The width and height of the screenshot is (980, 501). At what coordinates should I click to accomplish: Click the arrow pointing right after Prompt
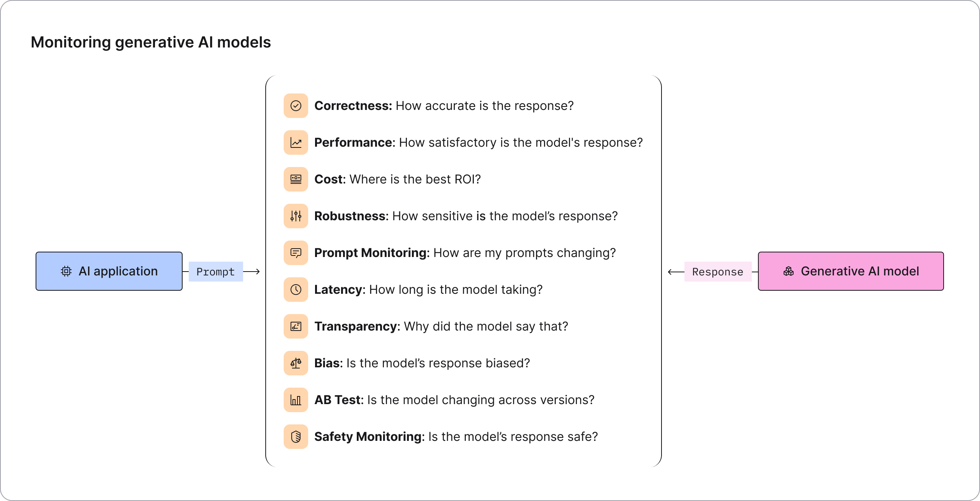point(252,272)
